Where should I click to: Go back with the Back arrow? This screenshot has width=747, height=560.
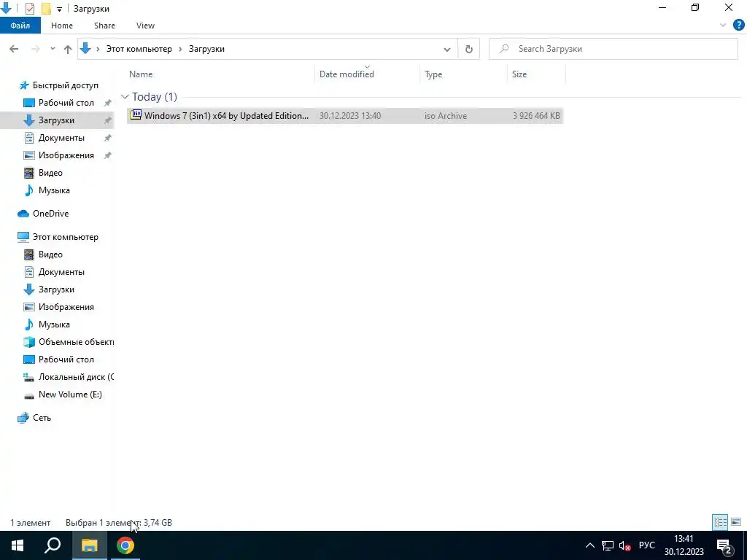pyautogui.click(x=14, y=49)
